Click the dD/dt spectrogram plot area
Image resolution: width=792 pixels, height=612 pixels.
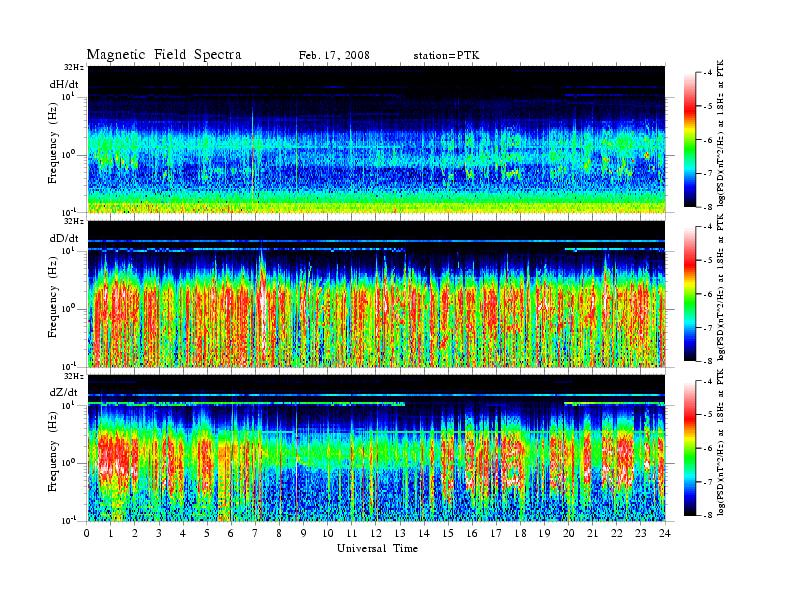(x=377, y=294)
